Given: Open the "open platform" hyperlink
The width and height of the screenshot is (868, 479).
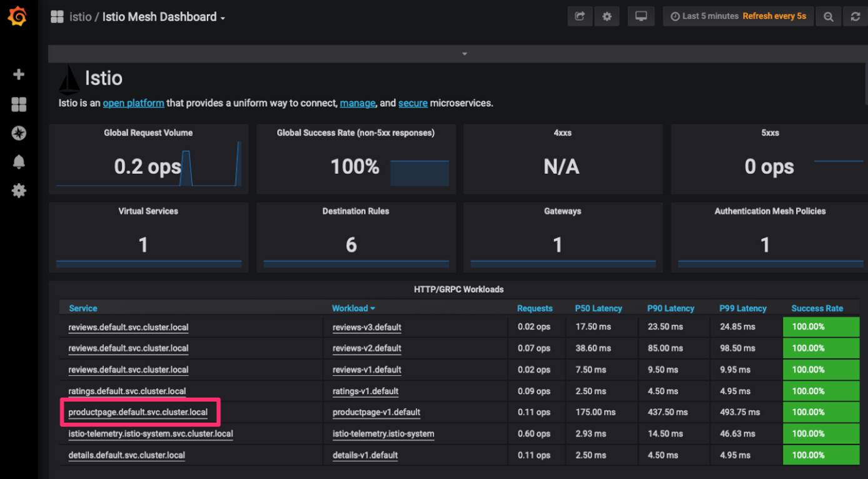Looking at the screenshot, I should [x=133, y=103].
